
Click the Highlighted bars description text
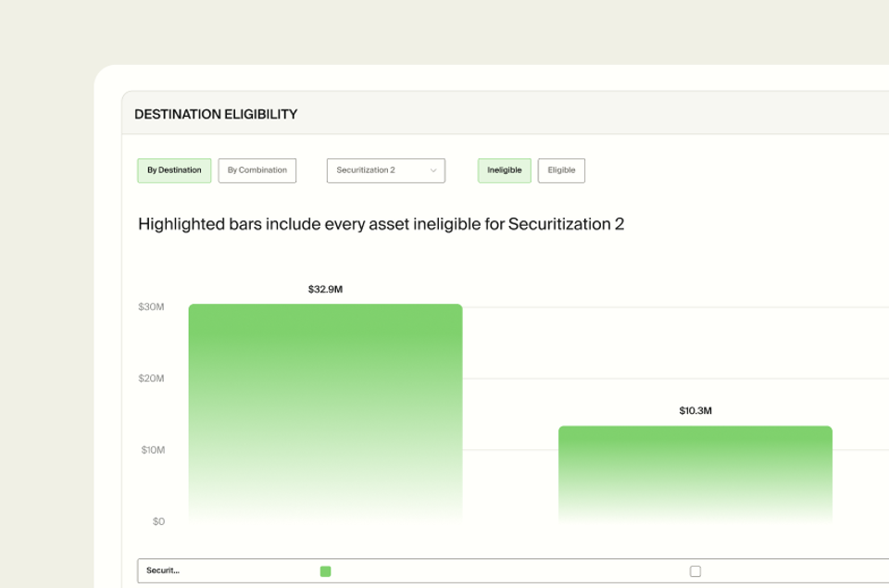point(381,224)
